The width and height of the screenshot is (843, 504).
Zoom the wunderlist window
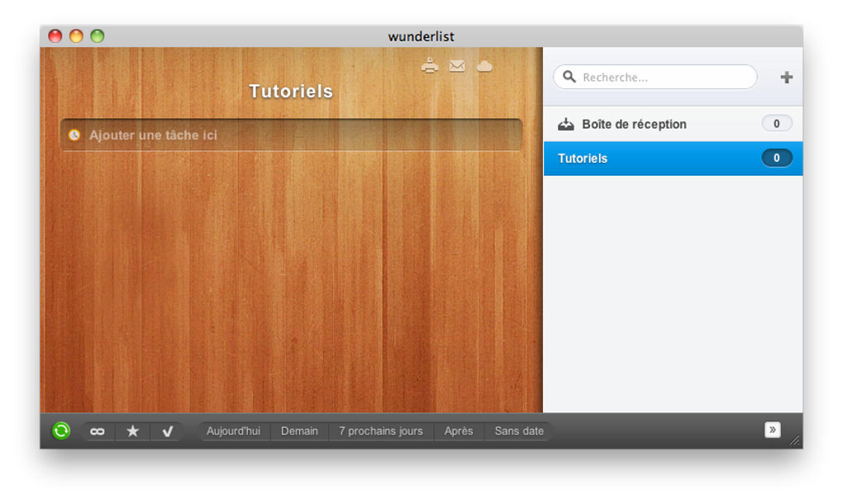(98, 36)
